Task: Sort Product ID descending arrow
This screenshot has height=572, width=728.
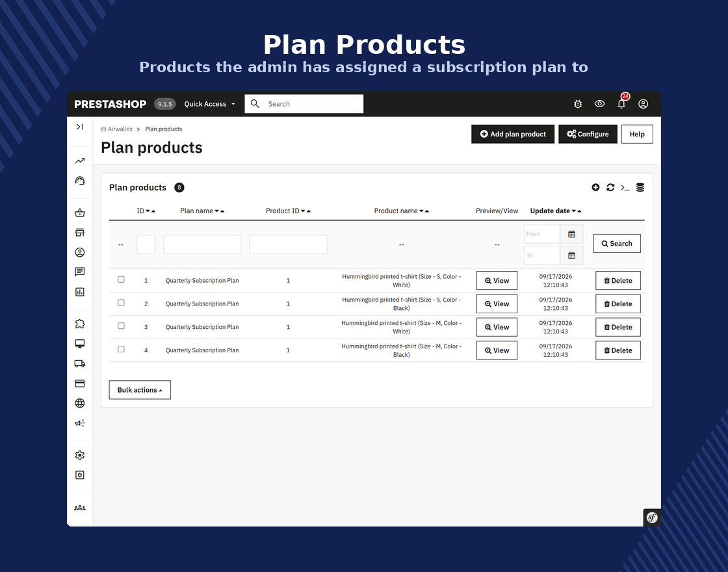Action: (x=303, y=211)
